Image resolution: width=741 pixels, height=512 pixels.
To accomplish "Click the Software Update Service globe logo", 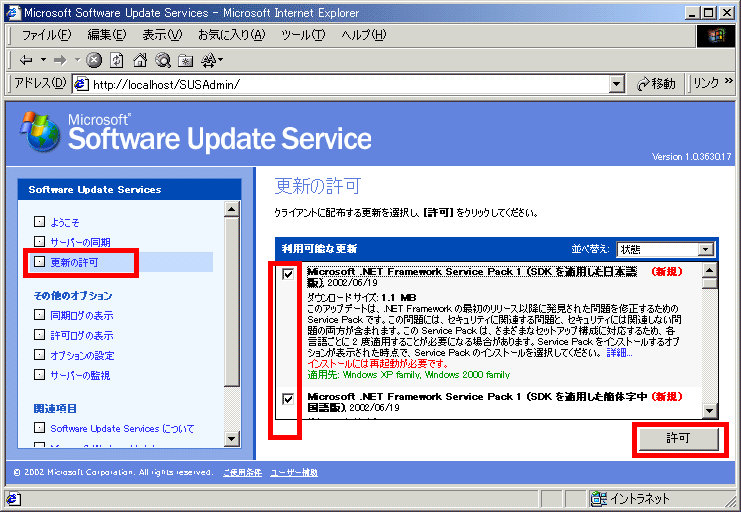I will [x=40, y=132].
